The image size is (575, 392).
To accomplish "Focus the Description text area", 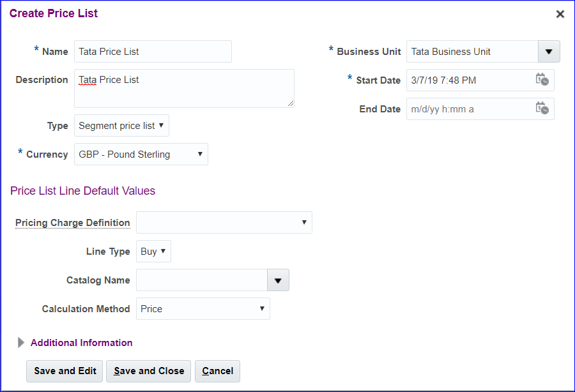I will (184, 88).
